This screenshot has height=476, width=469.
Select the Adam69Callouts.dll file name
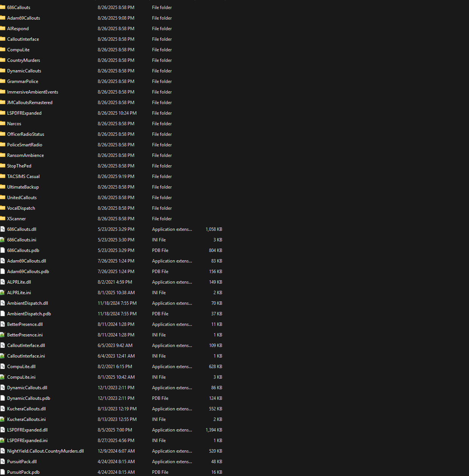26,261
